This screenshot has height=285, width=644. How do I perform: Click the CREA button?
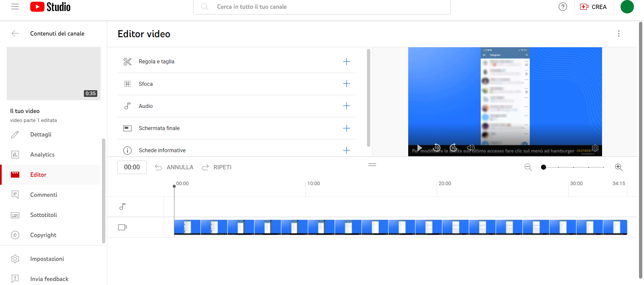click(x=594, y=7)
